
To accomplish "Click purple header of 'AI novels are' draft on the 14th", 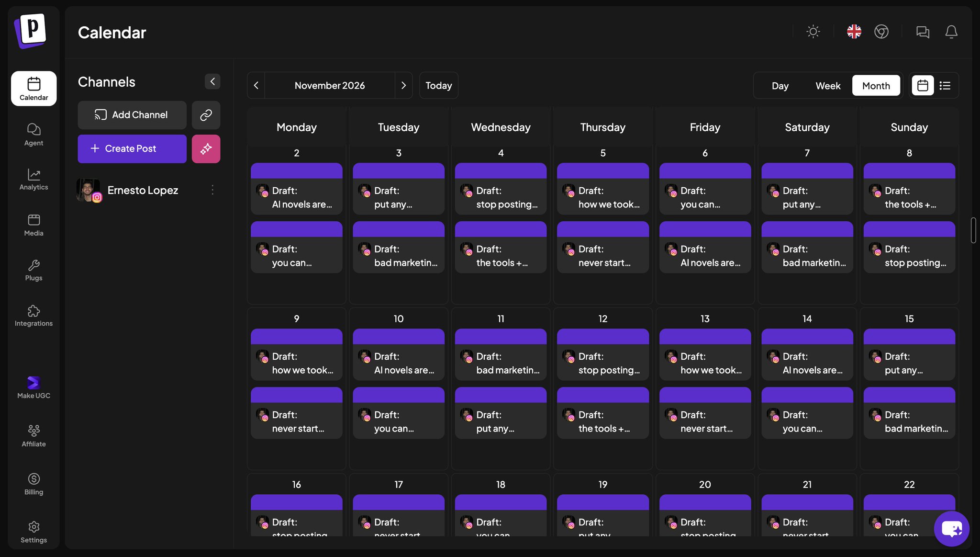I will point(807,337).
